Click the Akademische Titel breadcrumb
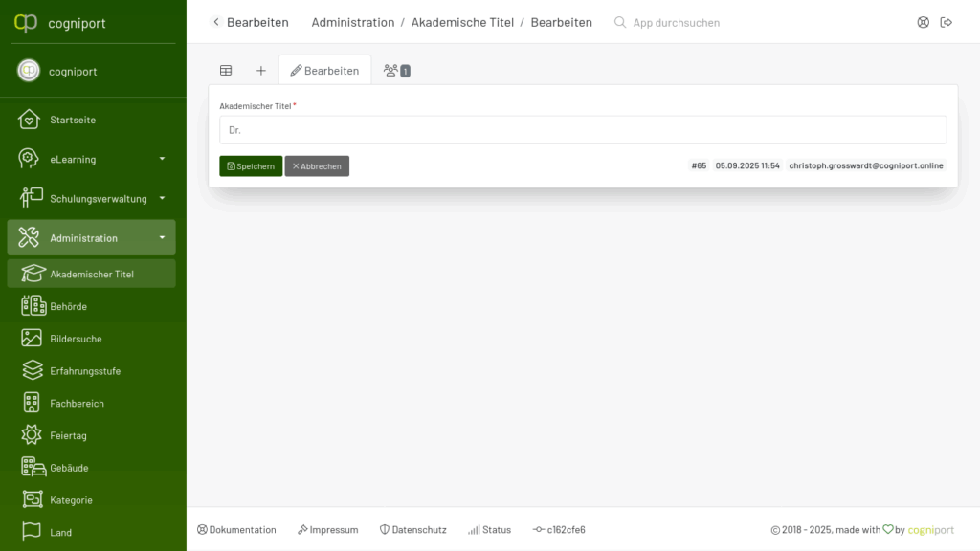 point(462,23)
